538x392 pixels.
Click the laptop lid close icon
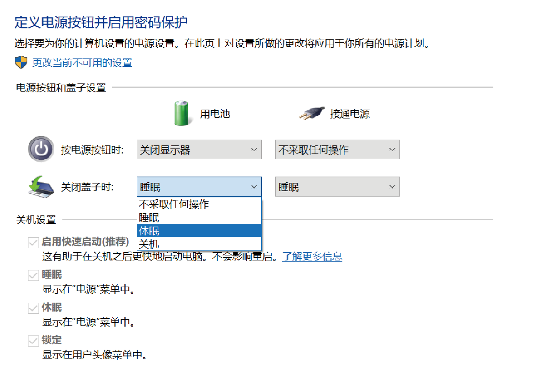click(41, 187)
